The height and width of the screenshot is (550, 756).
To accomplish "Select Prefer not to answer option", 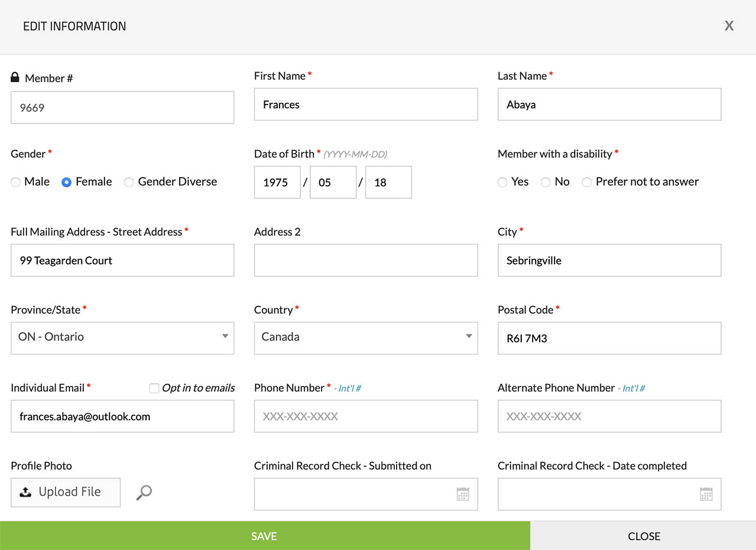I will pyautogui.click(x=587, y=183).
